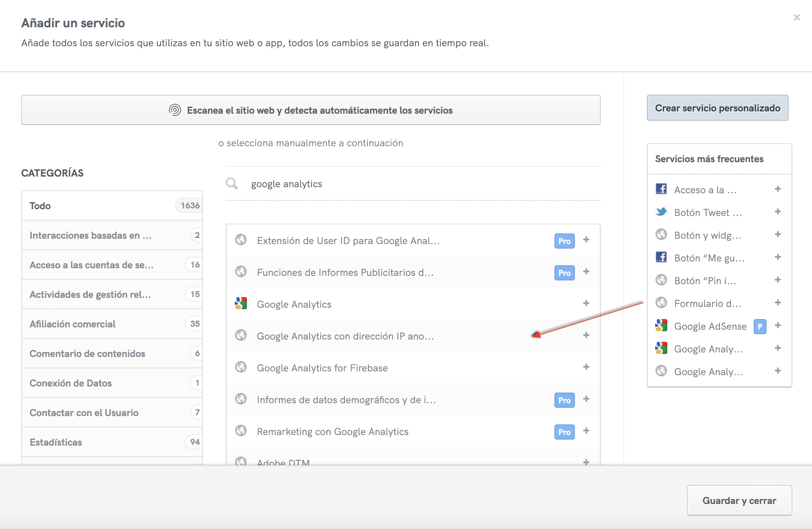Viewport: 812px width, 529px height.
Task: Click the globe icon next to "Formulario d..."
Action: tap(661, 303)
